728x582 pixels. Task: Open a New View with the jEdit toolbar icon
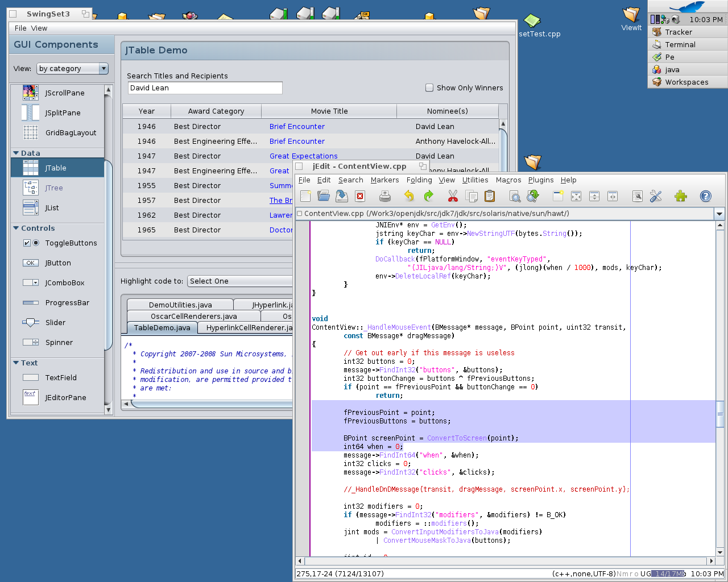tap(558, 196)
